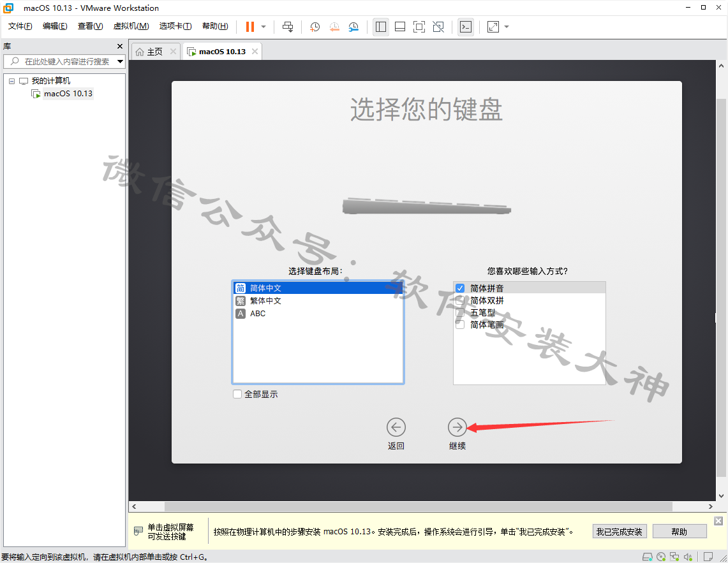Collapse the 我的计算机 tree node

tap(12, 81)
